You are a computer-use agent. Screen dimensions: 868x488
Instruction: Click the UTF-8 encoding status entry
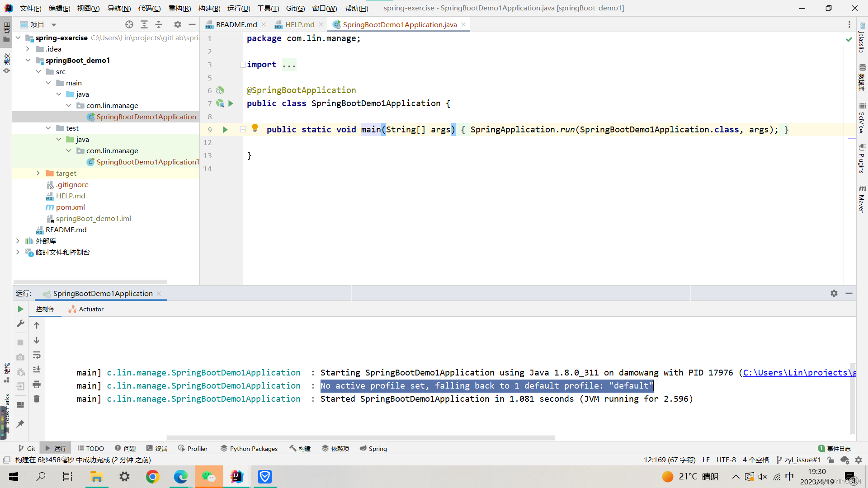pos(726,460)
